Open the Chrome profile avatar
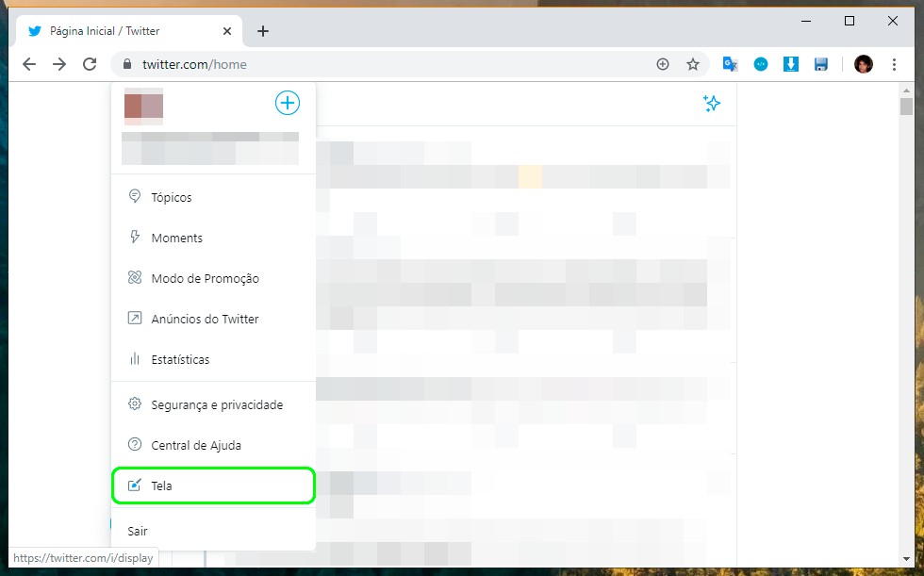Viewport: 924px width, 576px height. click(x=864, y=64)
